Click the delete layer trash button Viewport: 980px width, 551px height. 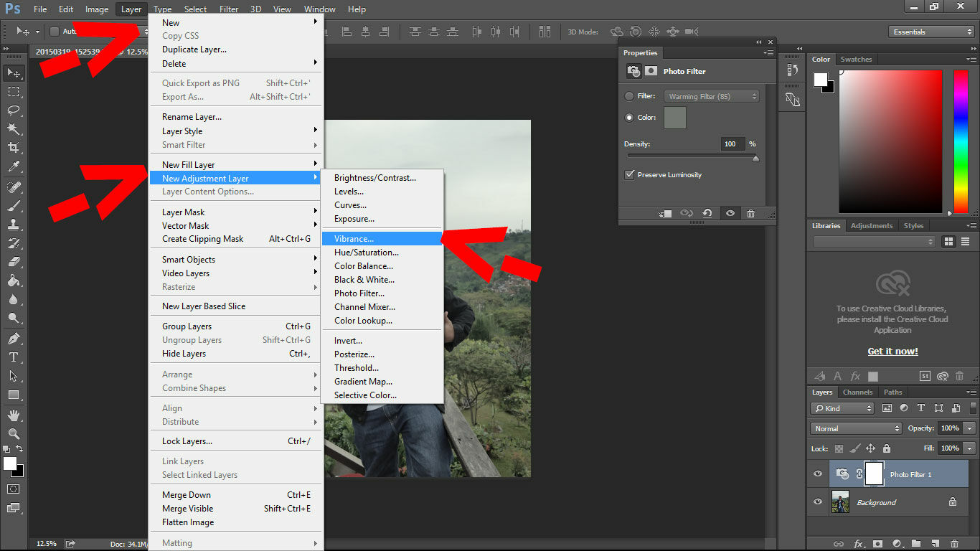tap(954, 543)
